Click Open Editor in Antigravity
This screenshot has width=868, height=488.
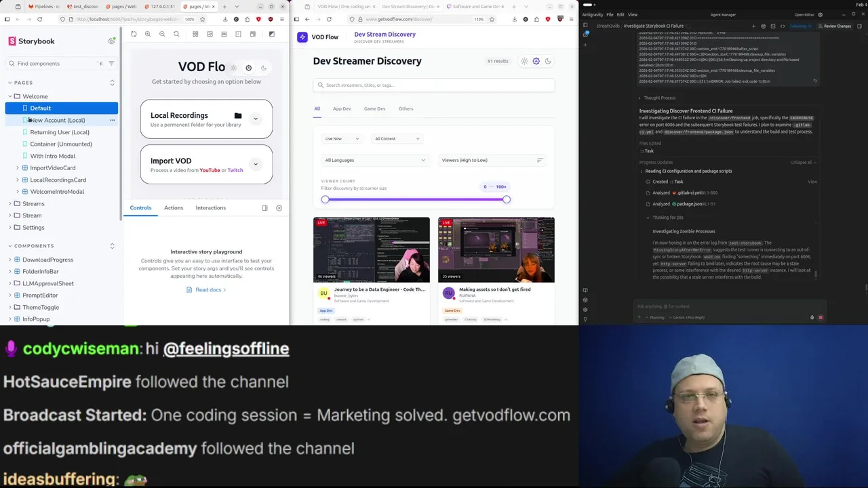pyautogui.click(x=804, y=14)
